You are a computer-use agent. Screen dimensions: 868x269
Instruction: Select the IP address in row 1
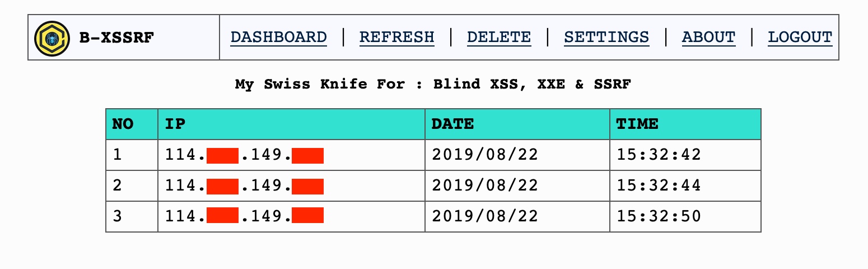coord(244,155)
